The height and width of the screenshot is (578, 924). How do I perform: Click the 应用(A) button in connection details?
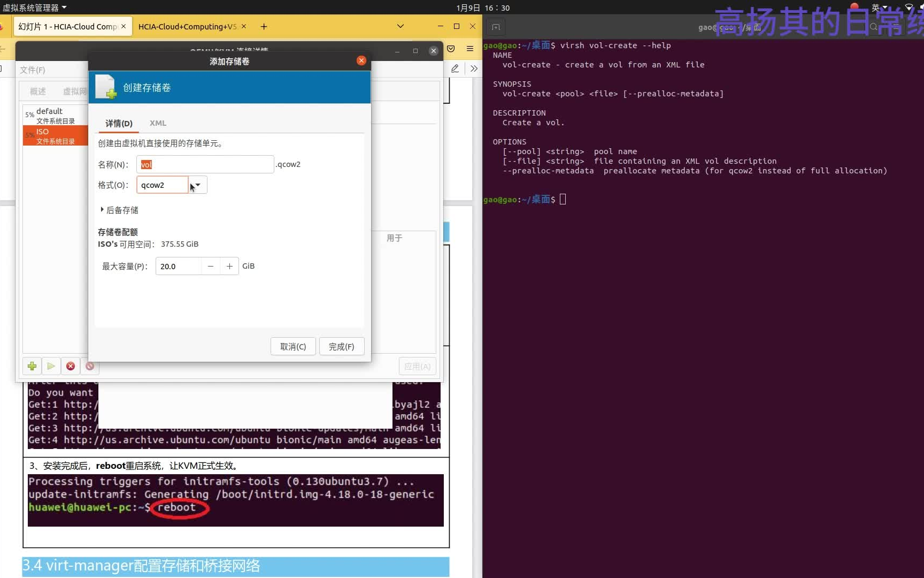417,367
